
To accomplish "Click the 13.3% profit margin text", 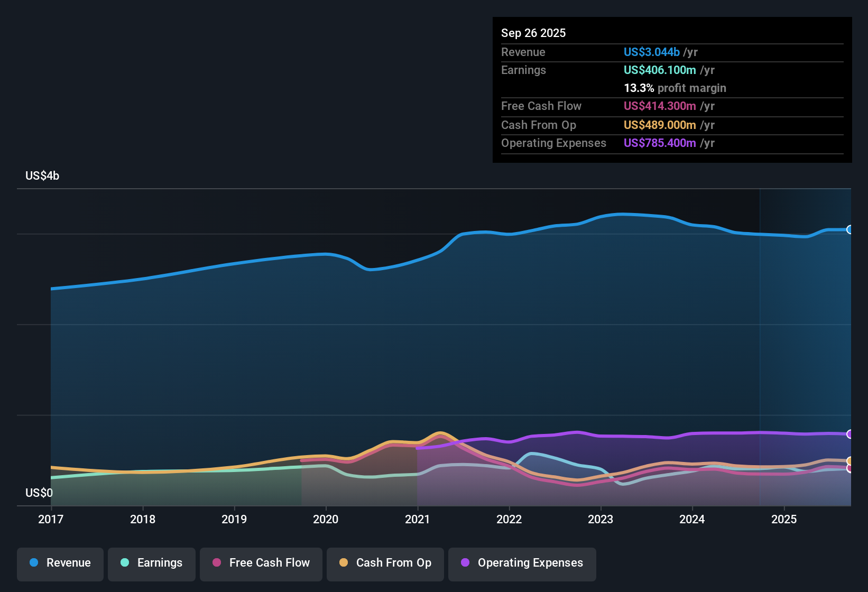I will point(675,88).
